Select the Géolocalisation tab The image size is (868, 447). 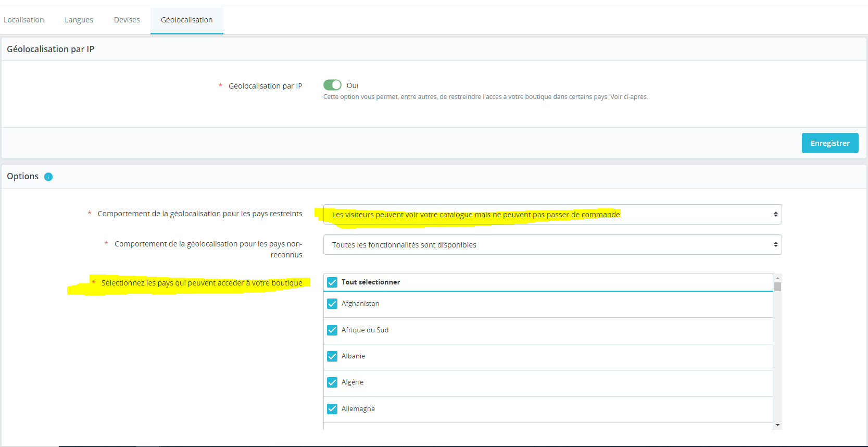tap(187, 20)
